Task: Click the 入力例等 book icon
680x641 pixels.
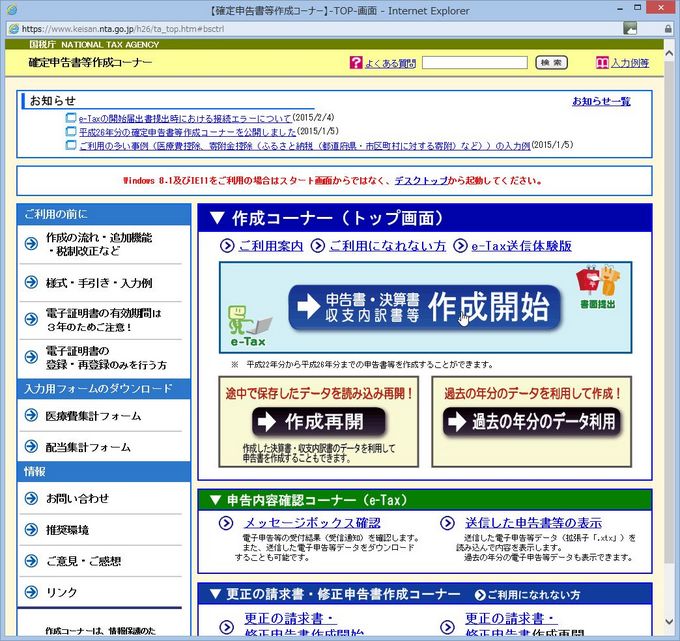Action: pyautogui.click(x=602, y=63)
